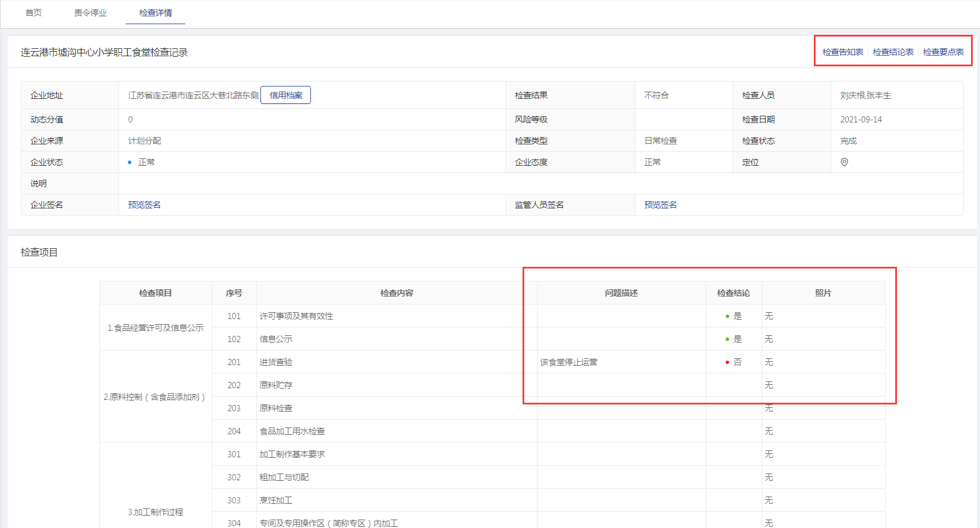Screen dimensions: 980x528
Task: Preview signature next to 监管人员签名
Action: click(660, 205)
